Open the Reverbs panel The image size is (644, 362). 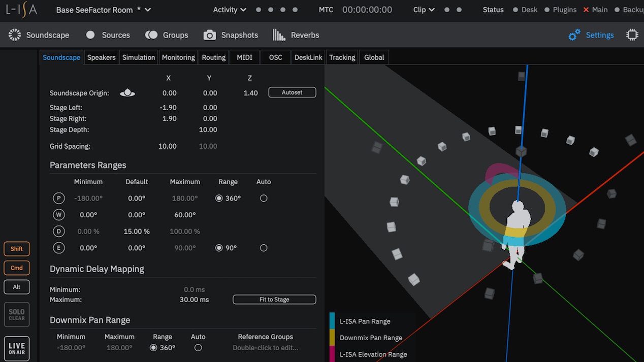[295, 35]
